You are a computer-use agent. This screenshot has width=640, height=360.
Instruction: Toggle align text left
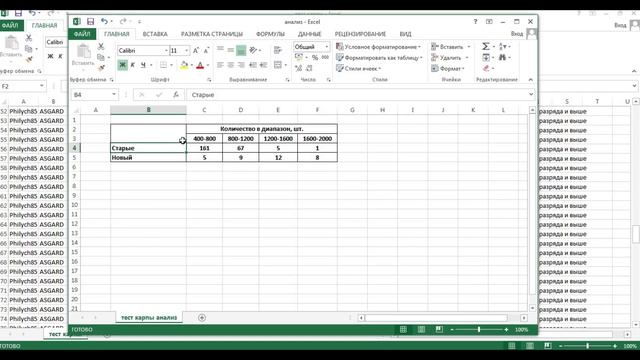220,65
